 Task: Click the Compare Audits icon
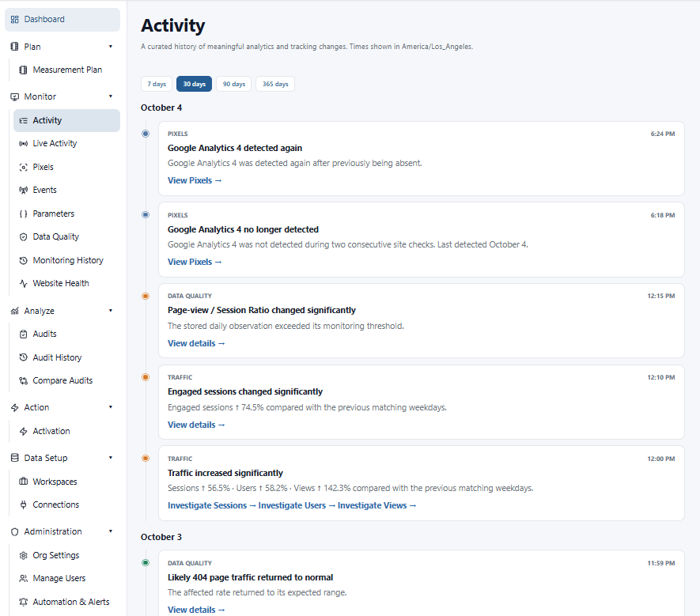23,380
